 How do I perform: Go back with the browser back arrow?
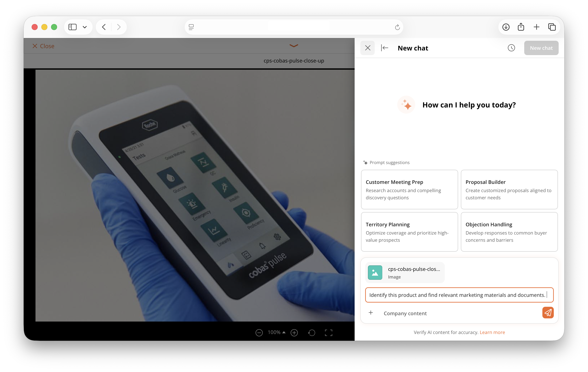pyautogui.click(x=104, y=27)
